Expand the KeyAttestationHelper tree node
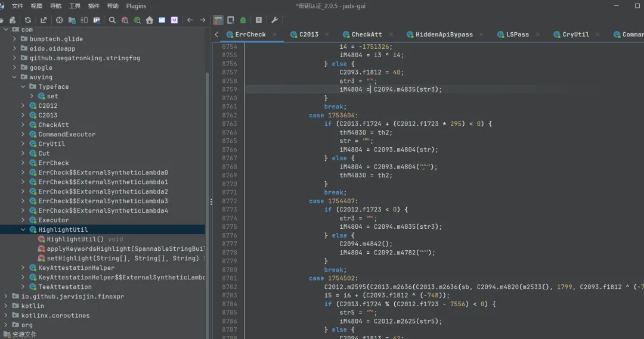 pos(23,268)
